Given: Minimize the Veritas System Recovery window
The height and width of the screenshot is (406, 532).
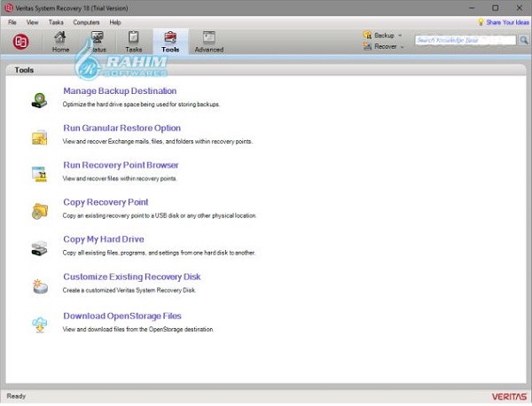Looking at the screenshot, I should click(472, 7).
